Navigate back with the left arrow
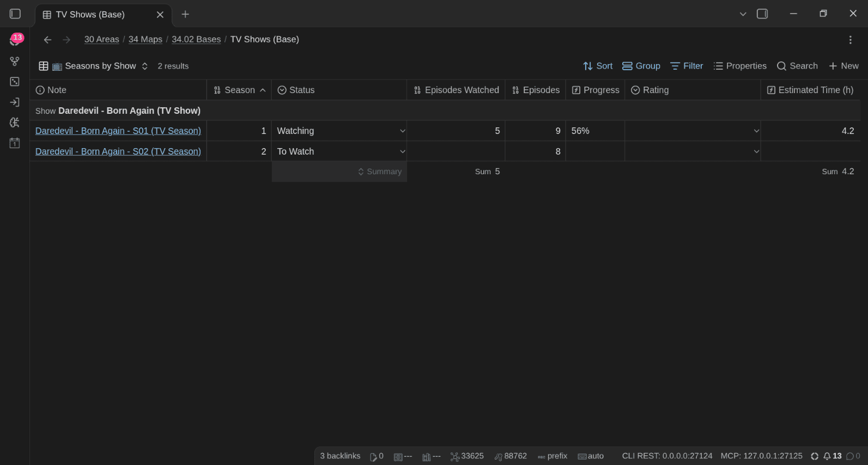868x465 pixels. coord(47,40)
